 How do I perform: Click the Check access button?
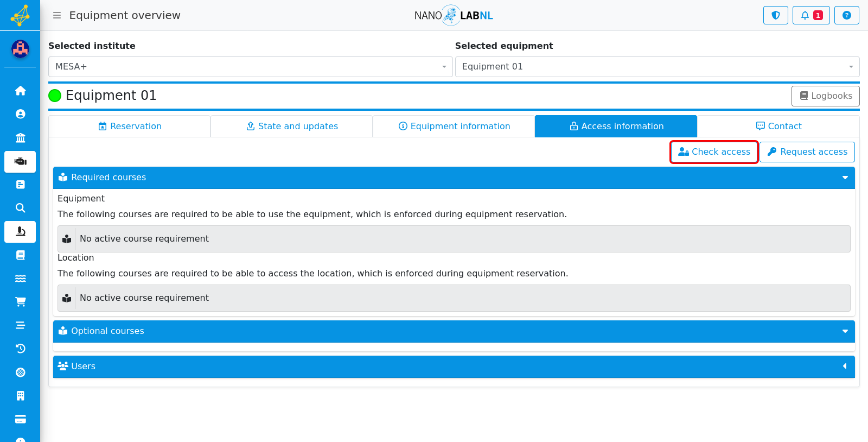714,152
